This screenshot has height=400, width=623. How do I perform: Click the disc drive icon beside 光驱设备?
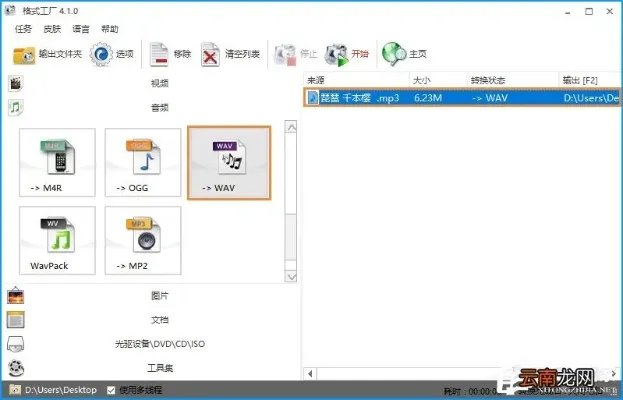[15, 344]
